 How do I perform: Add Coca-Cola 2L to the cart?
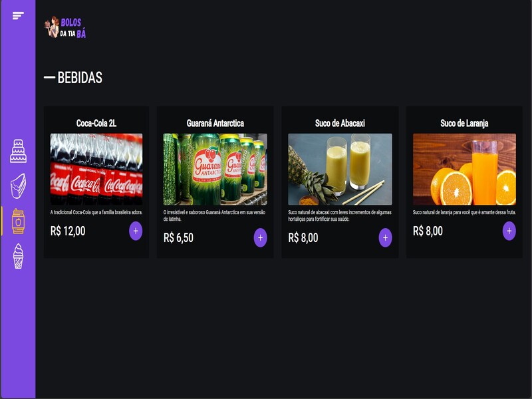[136, 231]
